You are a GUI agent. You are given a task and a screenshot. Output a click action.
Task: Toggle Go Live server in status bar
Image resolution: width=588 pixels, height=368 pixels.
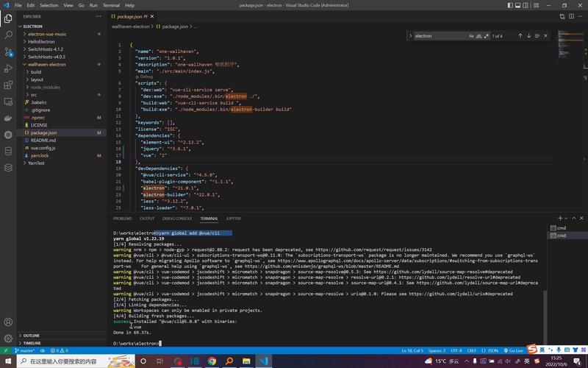point(513,350)
